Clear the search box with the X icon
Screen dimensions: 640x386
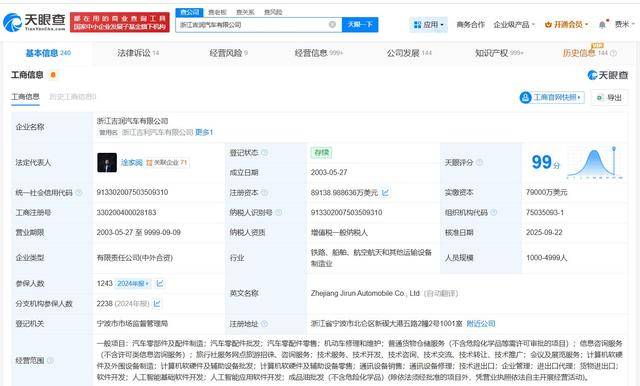(x=332, y=24)
